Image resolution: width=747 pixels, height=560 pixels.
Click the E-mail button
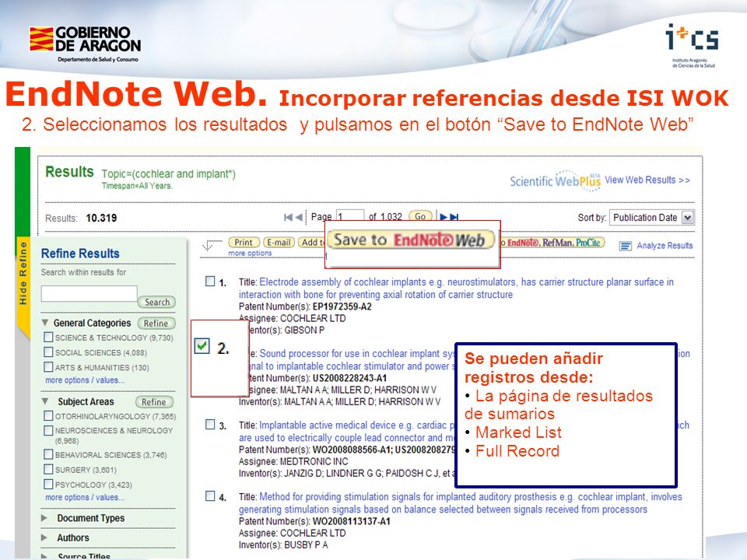point(279,243)
